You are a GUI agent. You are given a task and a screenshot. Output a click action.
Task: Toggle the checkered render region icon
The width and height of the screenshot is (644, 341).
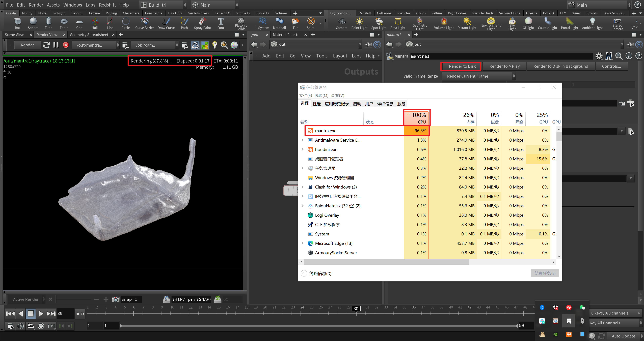(x=205, y=45)
